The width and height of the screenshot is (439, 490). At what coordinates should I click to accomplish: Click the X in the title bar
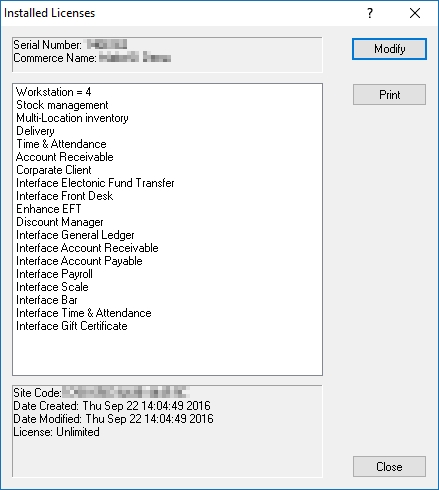[x=415, y=13]
